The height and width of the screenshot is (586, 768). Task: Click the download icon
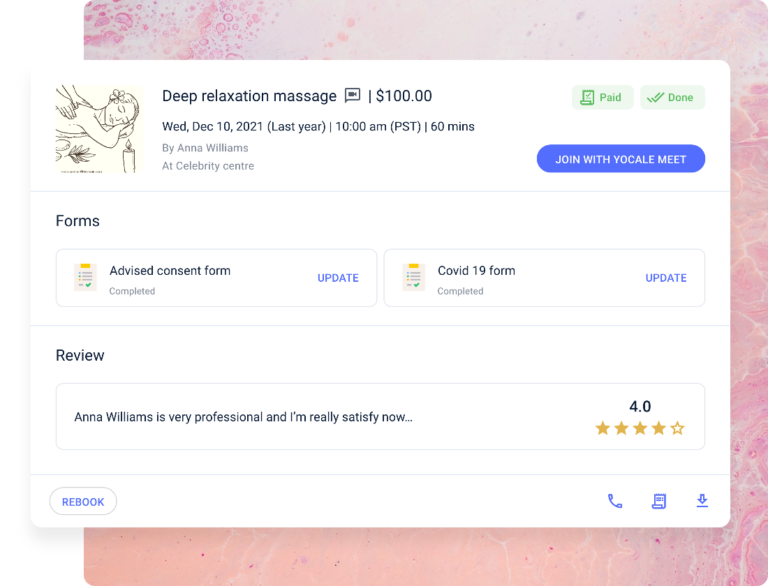click(x=702, y=501)
